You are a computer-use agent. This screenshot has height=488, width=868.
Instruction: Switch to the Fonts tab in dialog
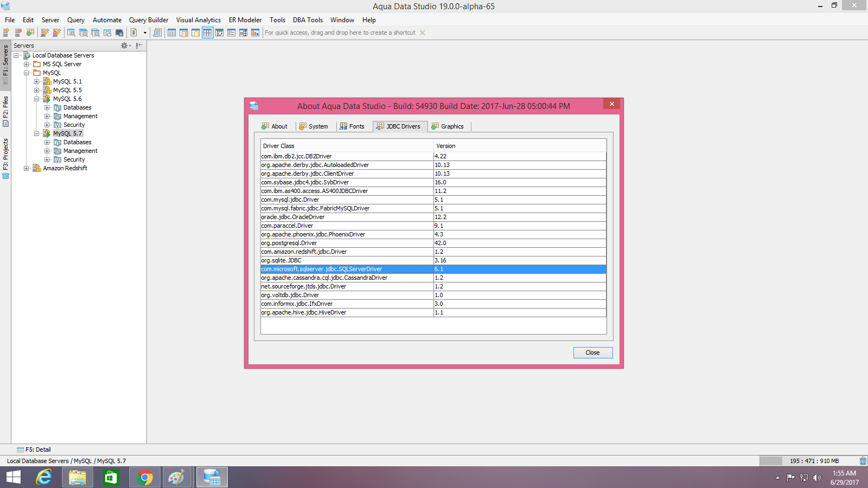352,126
